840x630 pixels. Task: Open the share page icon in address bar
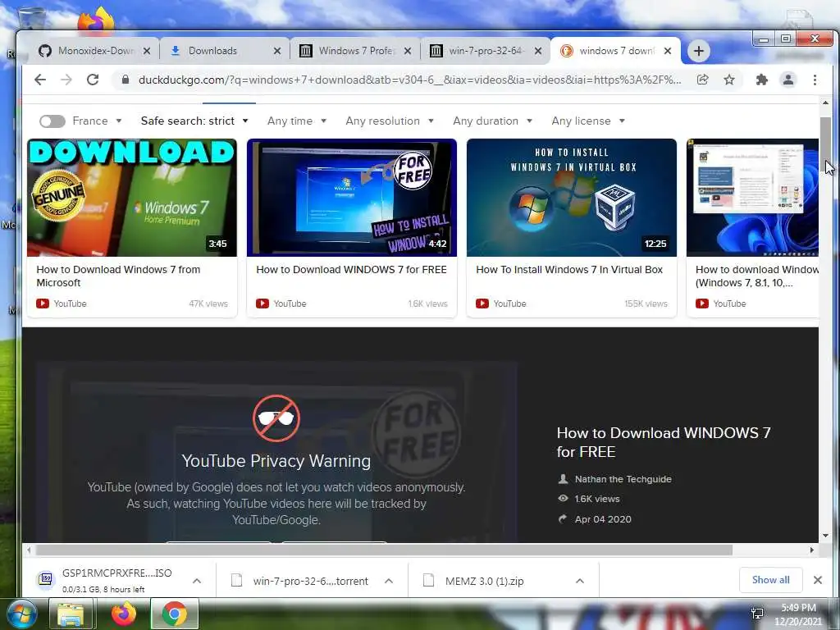[702, 80]
